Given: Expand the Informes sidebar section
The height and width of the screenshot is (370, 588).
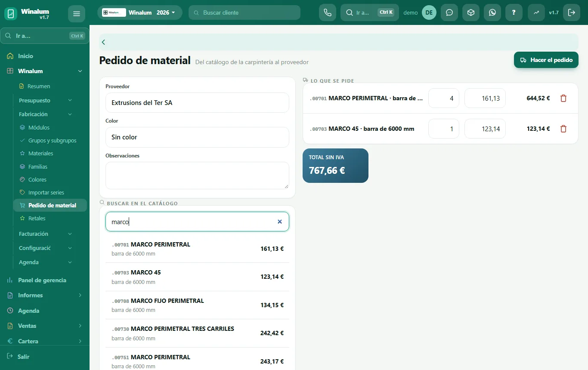Looking at the screenshot, I should tap(80, 295).
